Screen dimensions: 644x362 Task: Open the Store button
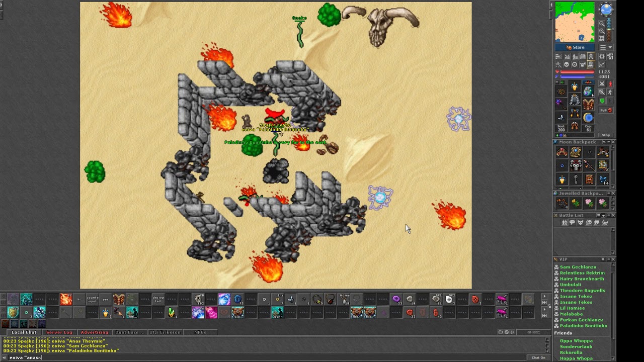point(575,47)
